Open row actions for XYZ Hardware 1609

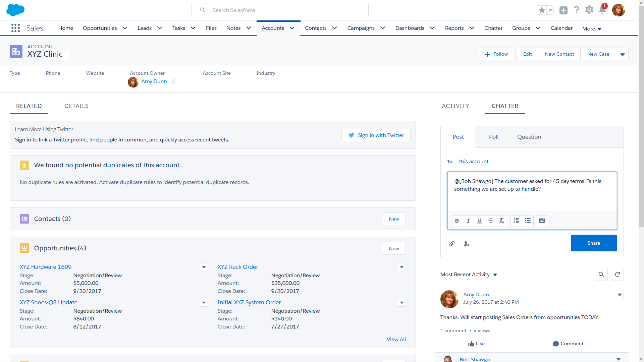204,267
